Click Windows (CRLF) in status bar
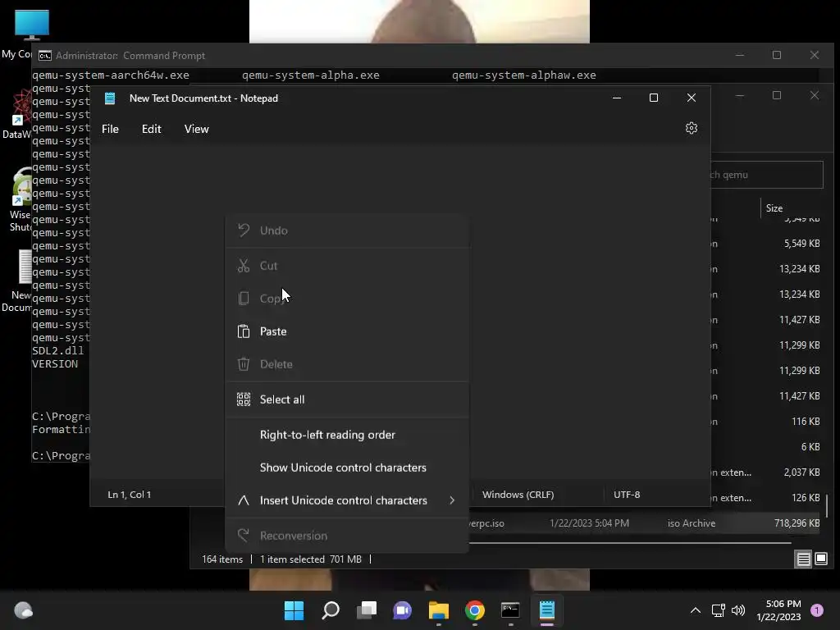This screenshot has width=840, height=630. (x=518, y=495)
